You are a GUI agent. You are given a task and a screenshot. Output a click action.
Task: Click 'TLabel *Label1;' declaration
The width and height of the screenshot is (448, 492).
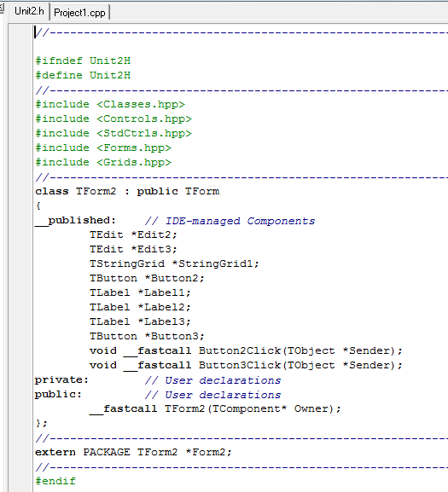[140, 292]
